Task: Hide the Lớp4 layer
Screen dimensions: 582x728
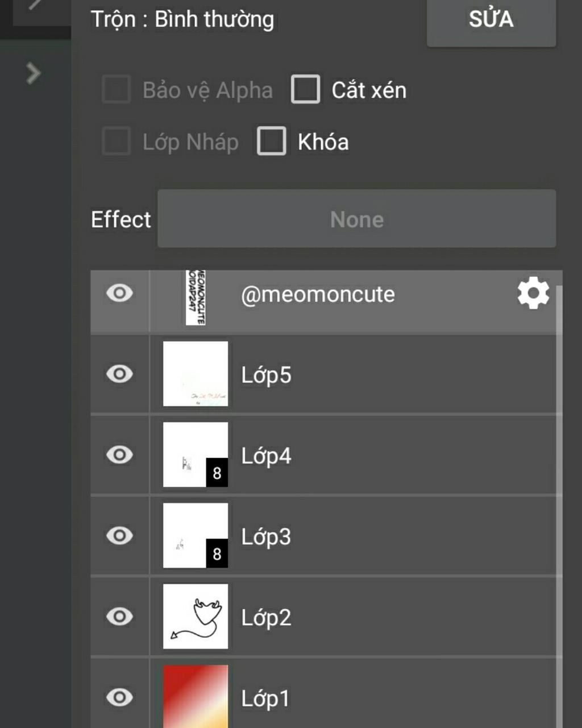Action: click(x=119, y=455)
